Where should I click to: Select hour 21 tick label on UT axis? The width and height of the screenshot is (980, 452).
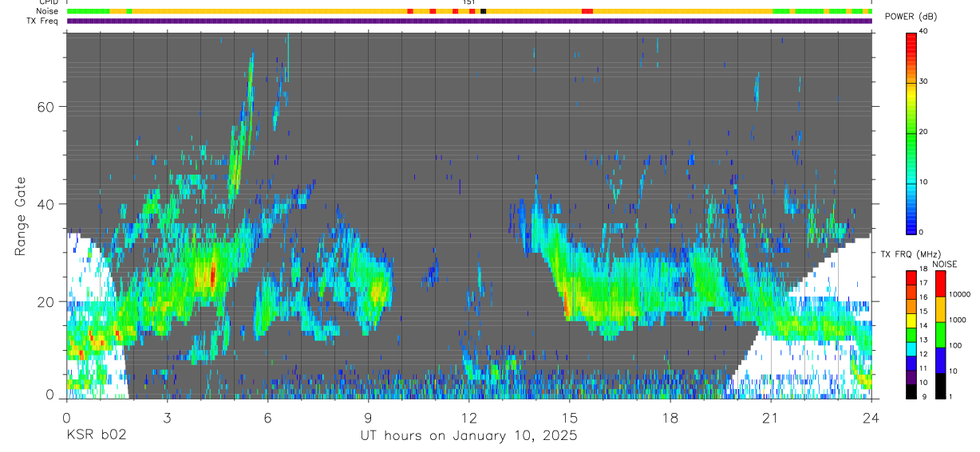771,418
